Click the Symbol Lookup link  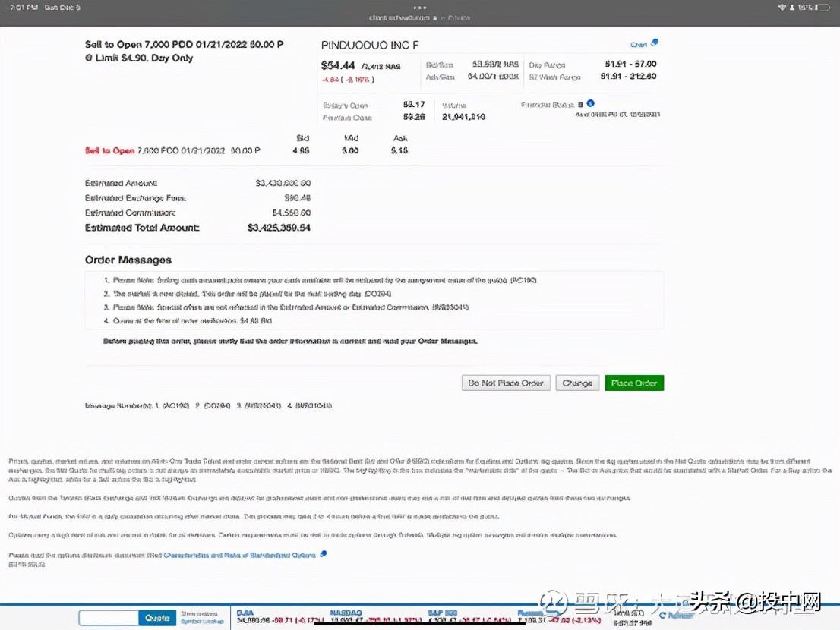[x=202, y=622]
